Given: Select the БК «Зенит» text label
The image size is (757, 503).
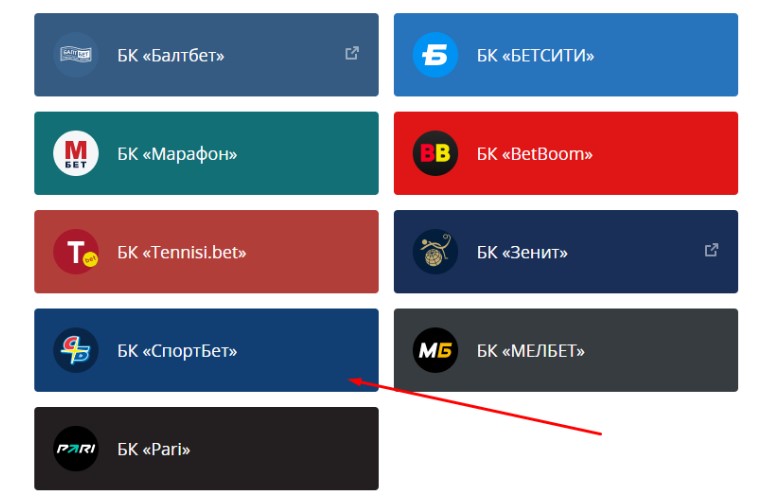Looking at the screenshot, I should point(522,252).
